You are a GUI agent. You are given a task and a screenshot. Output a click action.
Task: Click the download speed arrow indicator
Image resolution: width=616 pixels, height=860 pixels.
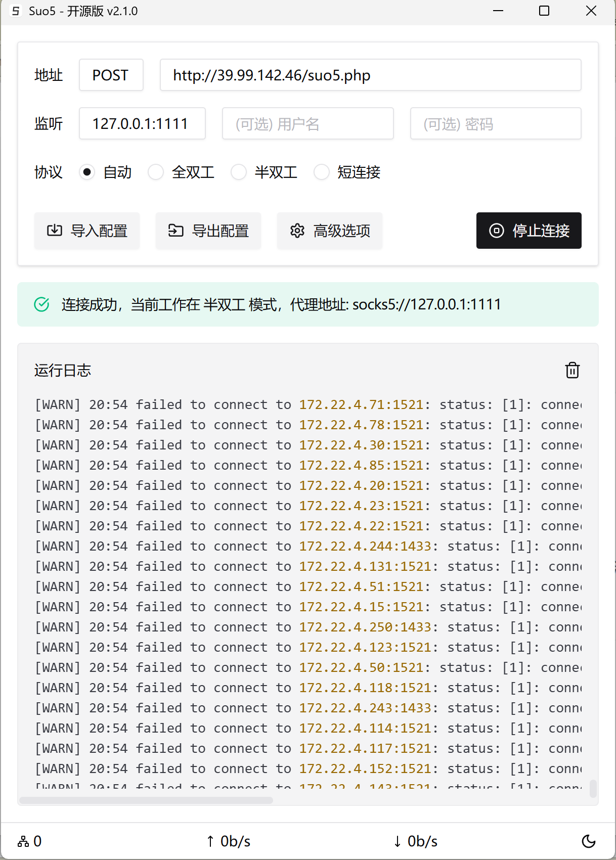398,841
